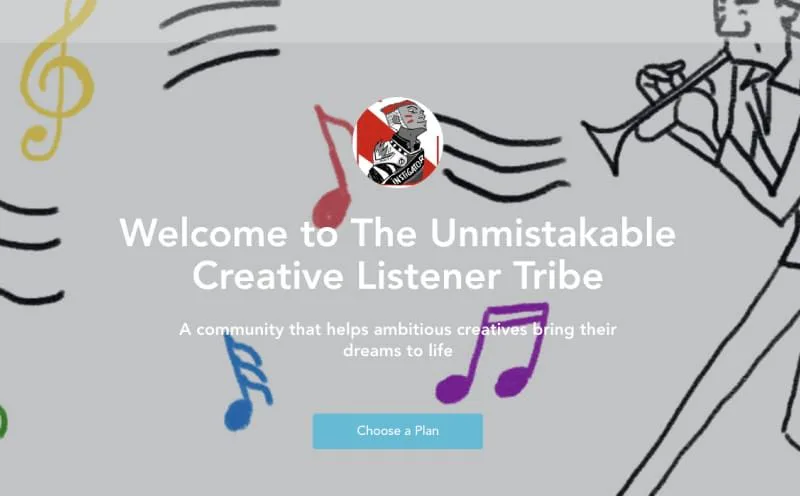The width and height of the screenshot is (800, 496).
Task: Select the purple beamed notes illustration
Action: click(x=492, y=352)
